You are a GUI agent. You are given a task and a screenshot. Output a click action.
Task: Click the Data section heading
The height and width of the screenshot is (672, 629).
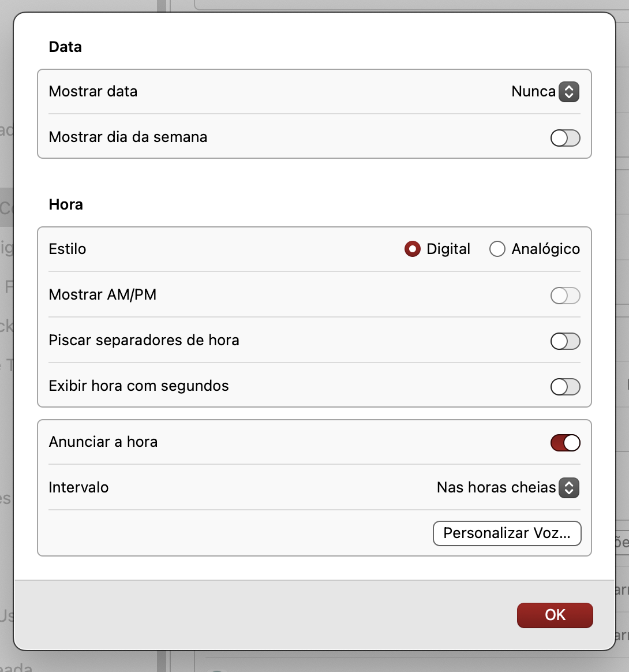click(x=65, y=47)
